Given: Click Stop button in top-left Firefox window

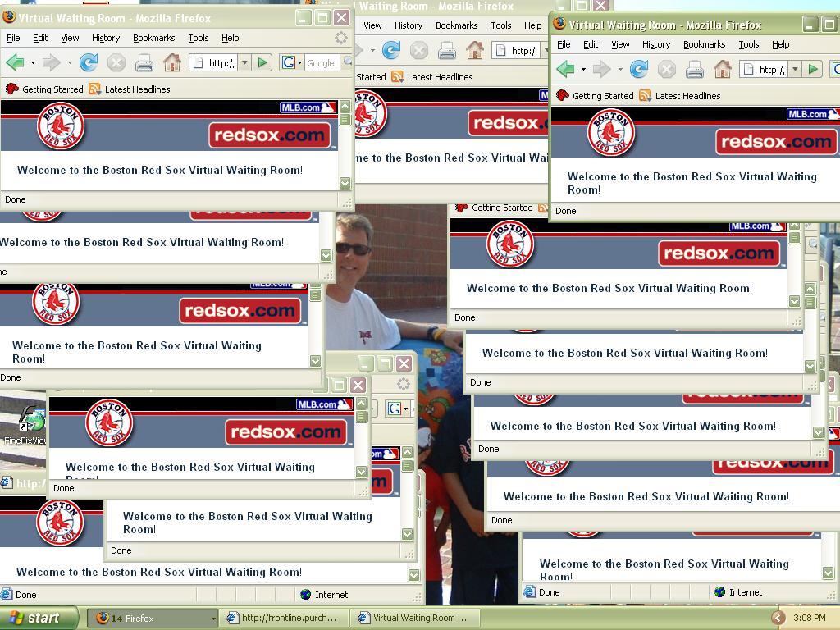Looking at the screenshot, I should [116, 62].
